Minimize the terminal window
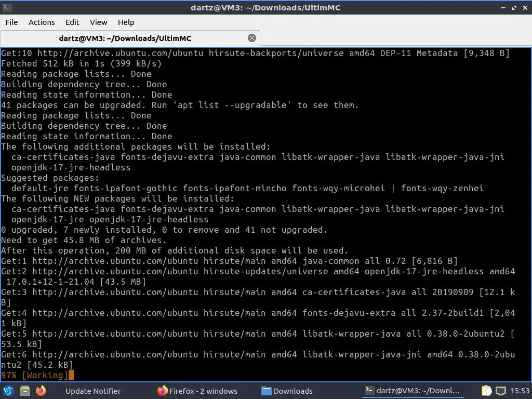 503,7
